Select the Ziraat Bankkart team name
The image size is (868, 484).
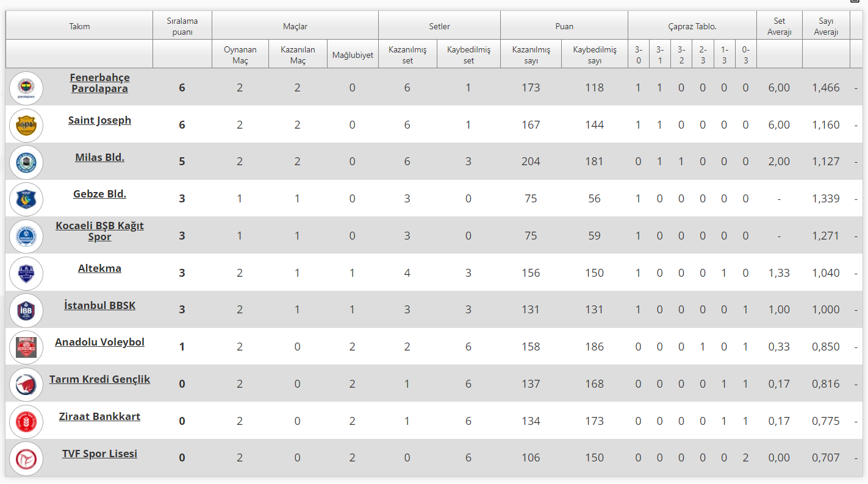click(99, 416)
